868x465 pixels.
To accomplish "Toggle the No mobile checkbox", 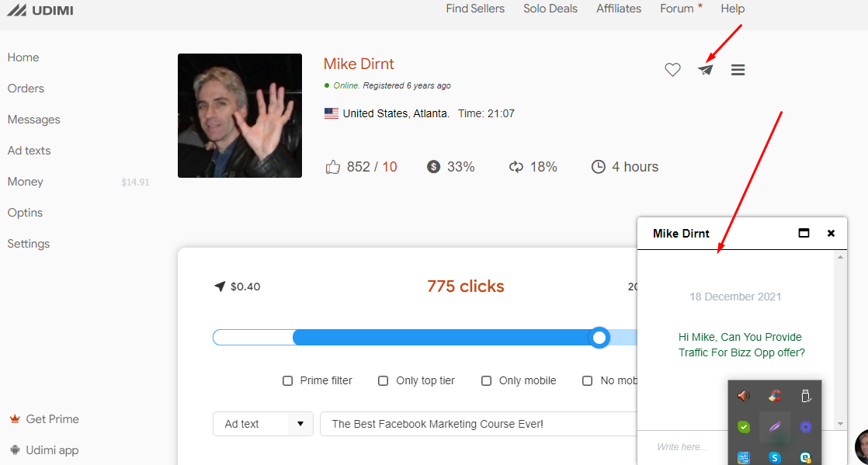I will tap(588, 381).
